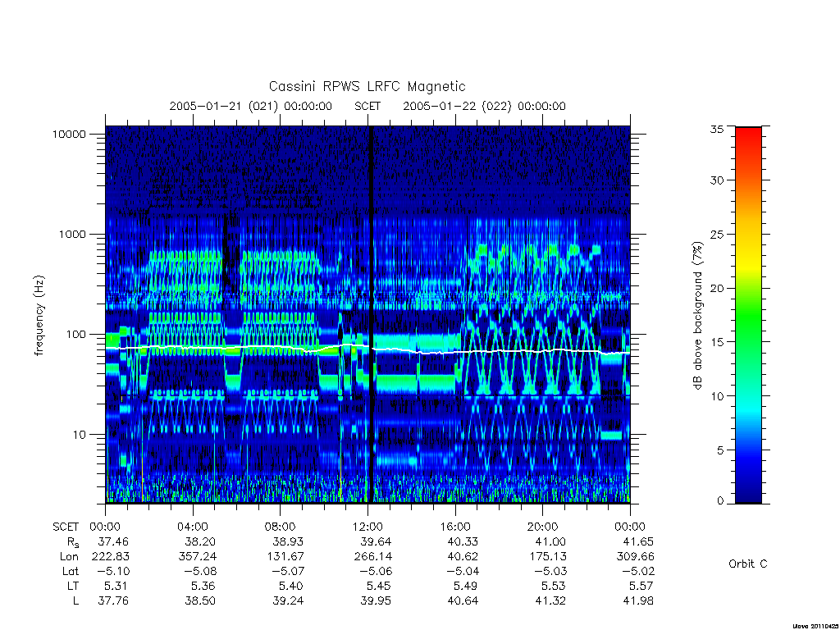Click the colorbar tick value 0
This screenshot has width=840, height=630.
(720, 500)
